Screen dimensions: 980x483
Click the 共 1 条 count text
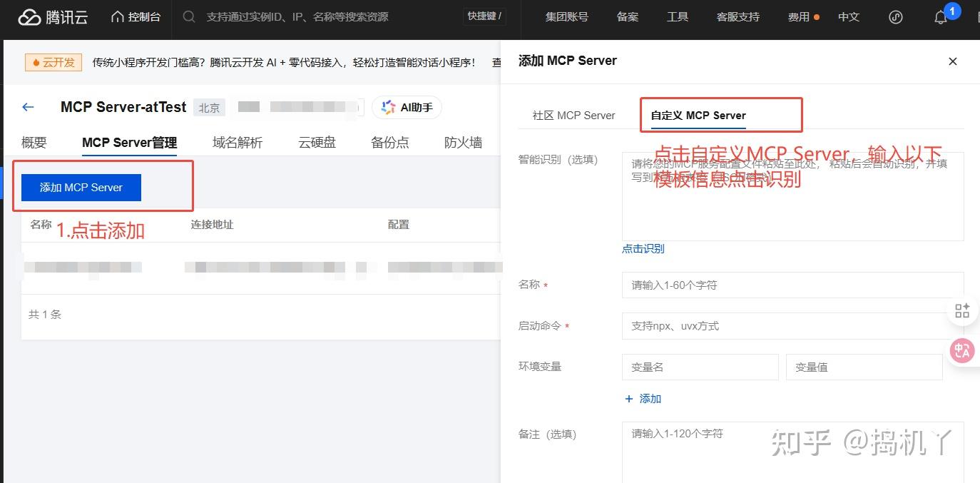45,314
